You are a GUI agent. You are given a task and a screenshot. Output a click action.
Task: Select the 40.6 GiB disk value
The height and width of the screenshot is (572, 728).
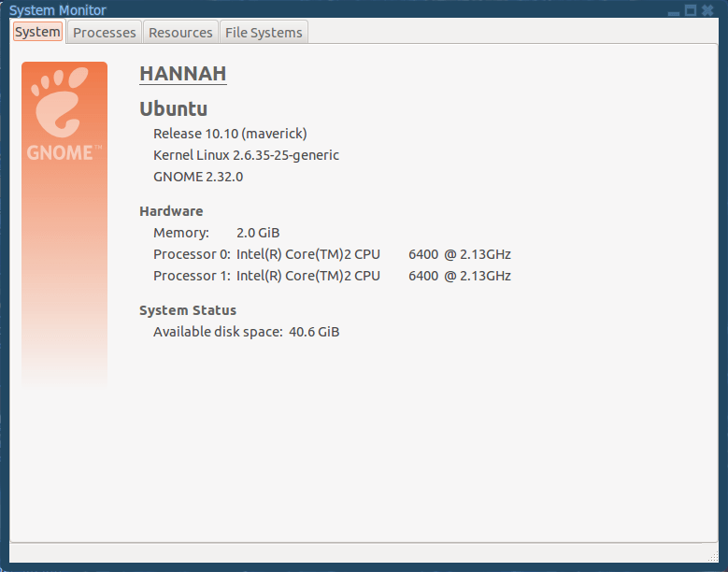[x=314, y=332]
